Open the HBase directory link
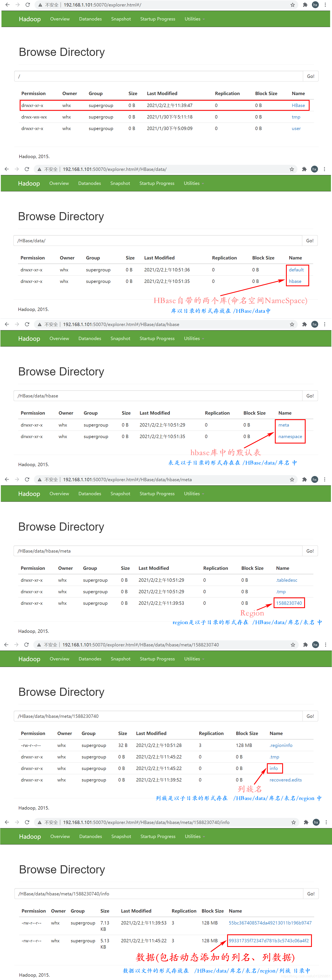This screenshot has width=332, height=980. pyautogui.click(x=298, y=106)
